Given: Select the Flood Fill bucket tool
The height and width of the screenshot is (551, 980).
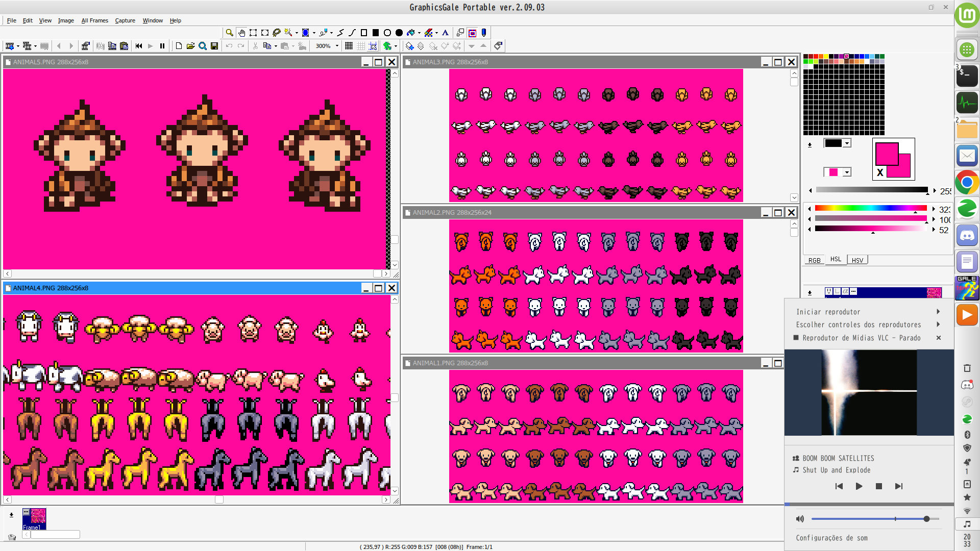Looking at the screenshot, I should (411, 33).
